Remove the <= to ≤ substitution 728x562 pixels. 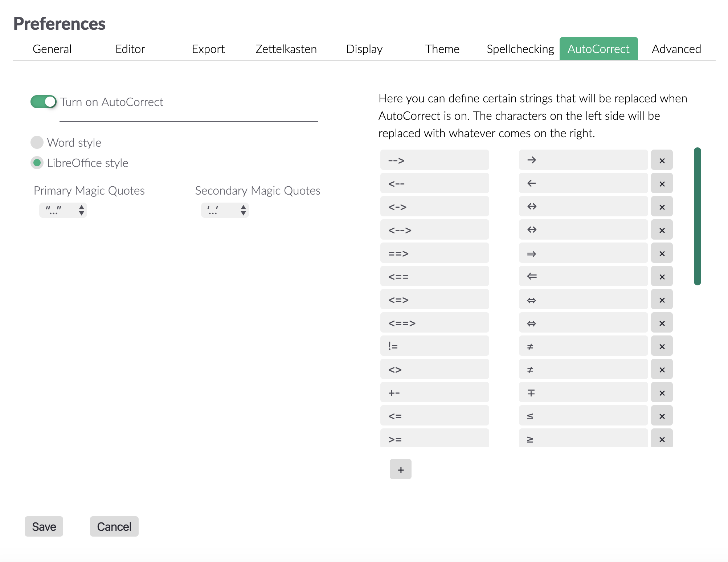662,415
